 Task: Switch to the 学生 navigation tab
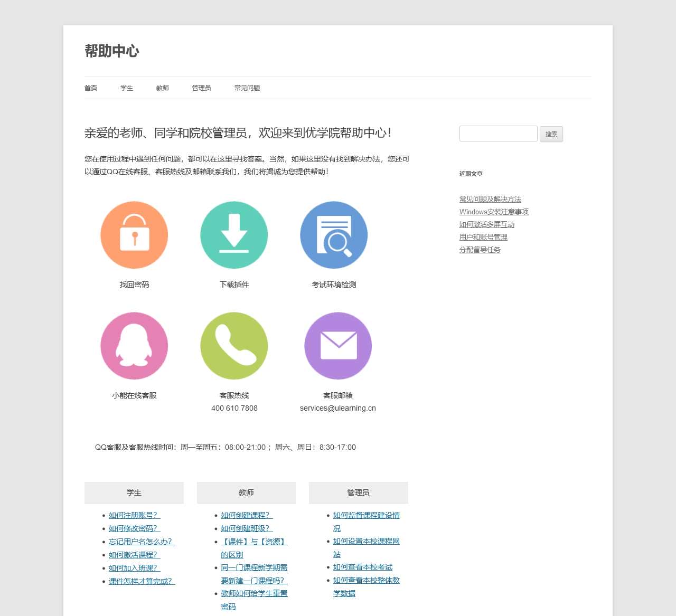tap(126, 88)
